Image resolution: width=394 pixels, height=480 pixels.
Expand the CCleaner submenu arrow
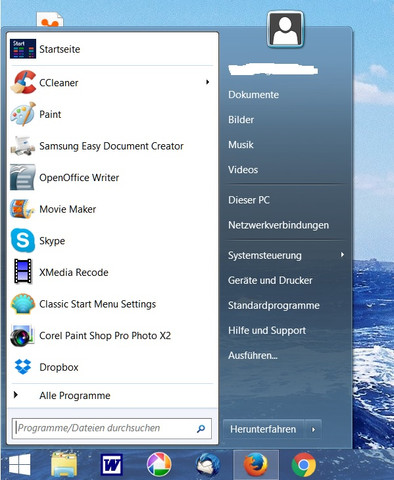(207, 82)
